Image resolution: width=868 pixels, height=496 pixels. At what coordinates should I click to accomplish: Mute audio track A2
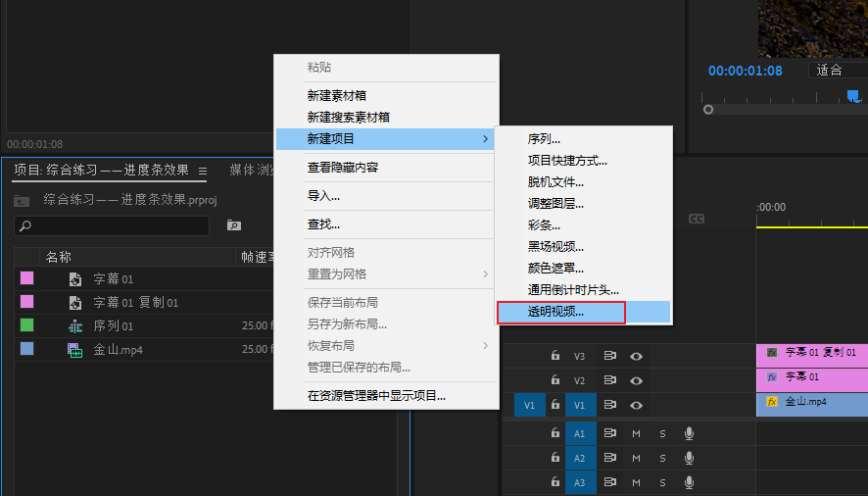click(636, 458)
